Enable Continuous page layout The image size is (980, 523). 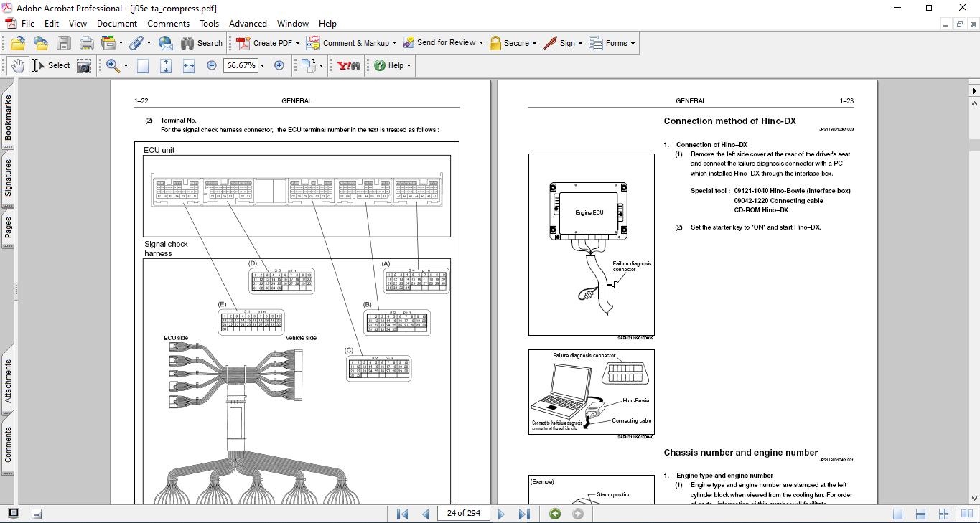tap(921, 514)
